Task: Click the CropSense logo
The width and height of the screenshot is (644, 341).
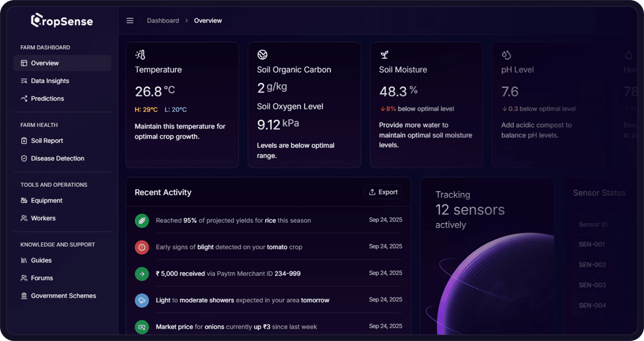Action: tap(62, 21)
